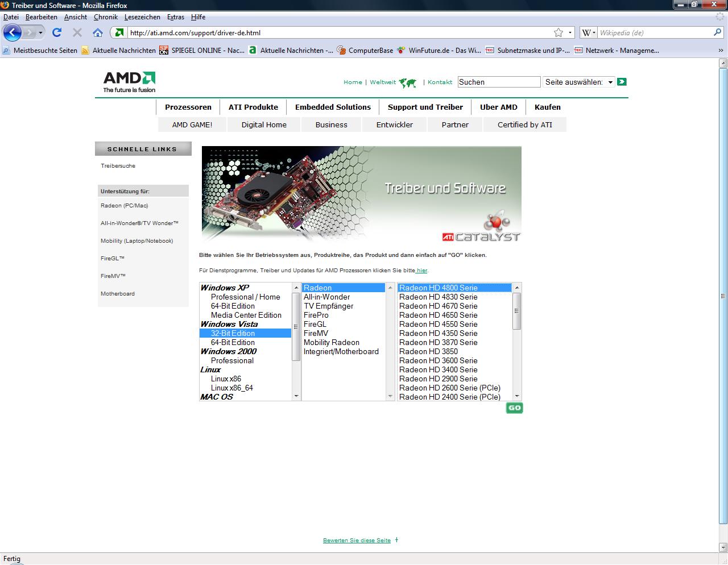Open the Extras menu
Image resolution: width=728 pixels, height=565 pixels.
point(175,17)
